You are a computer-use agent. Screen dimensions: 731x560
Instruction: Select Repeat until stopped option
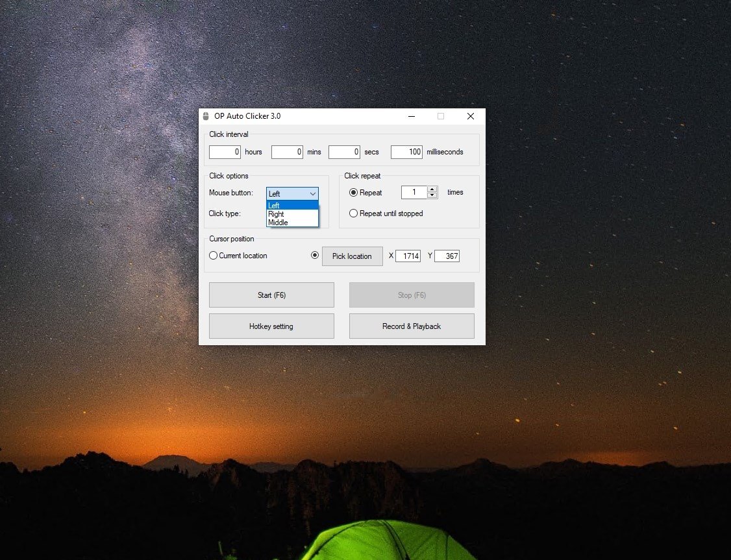(353, 213)
